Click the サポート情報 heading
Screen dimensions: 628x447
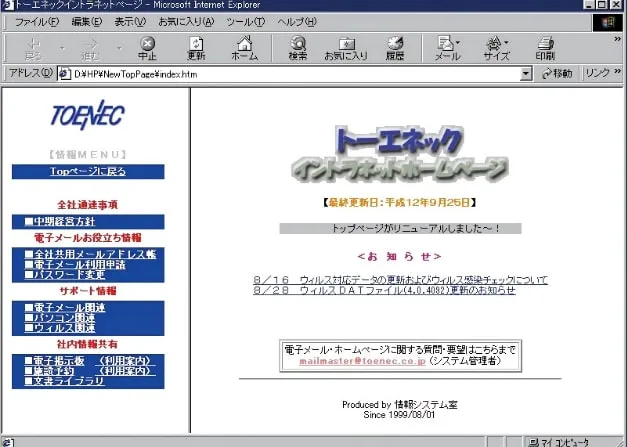[x=88, y=291]
